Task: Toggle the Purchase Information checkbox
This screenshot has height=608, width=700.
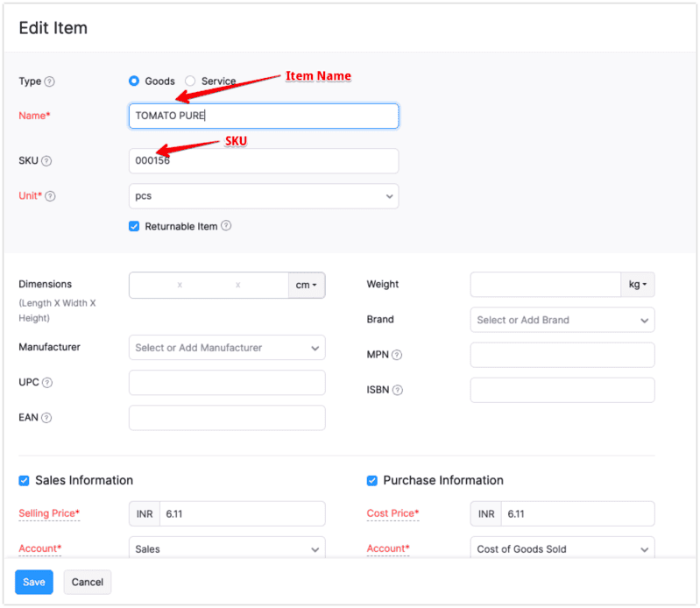Action: [x=372, y=480]
